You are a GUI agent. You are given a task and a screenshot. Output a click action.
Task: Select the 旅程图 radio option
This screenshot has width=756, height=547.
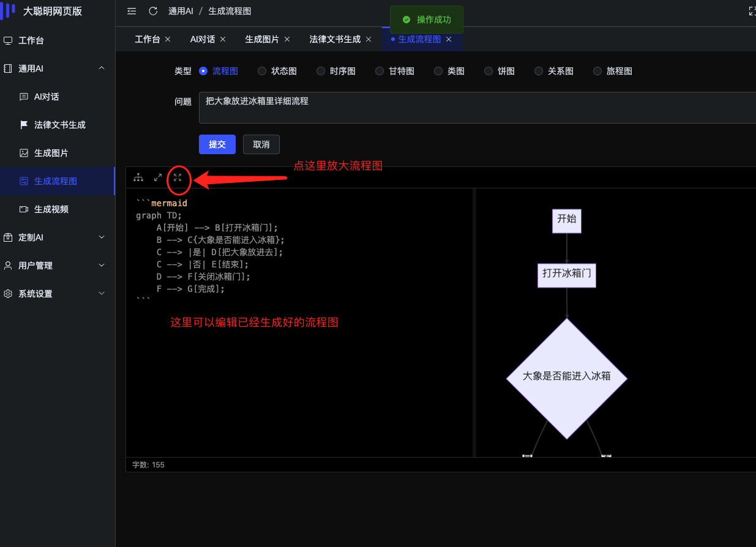[x=597, y=71]
